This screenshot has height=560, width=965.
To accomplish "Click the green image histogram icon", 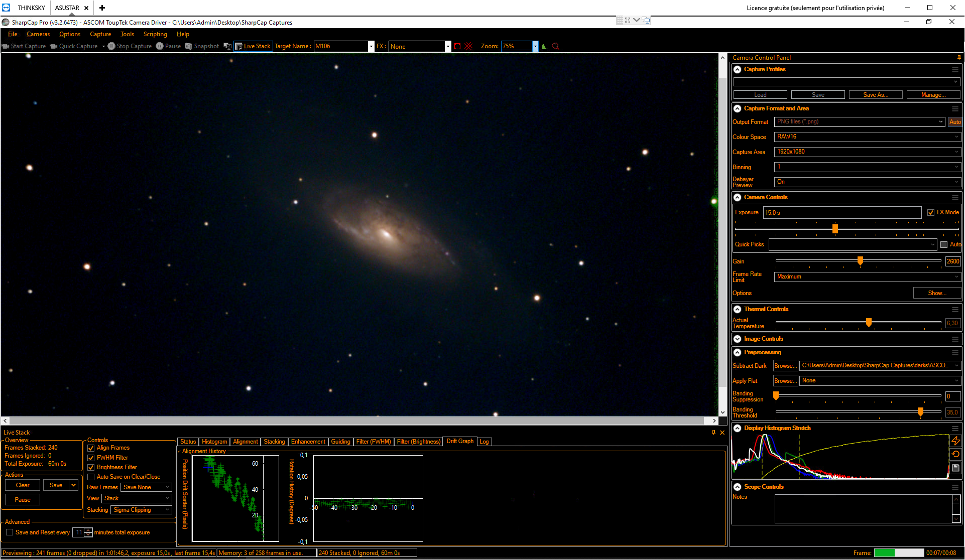I will (x=545, y=46).
